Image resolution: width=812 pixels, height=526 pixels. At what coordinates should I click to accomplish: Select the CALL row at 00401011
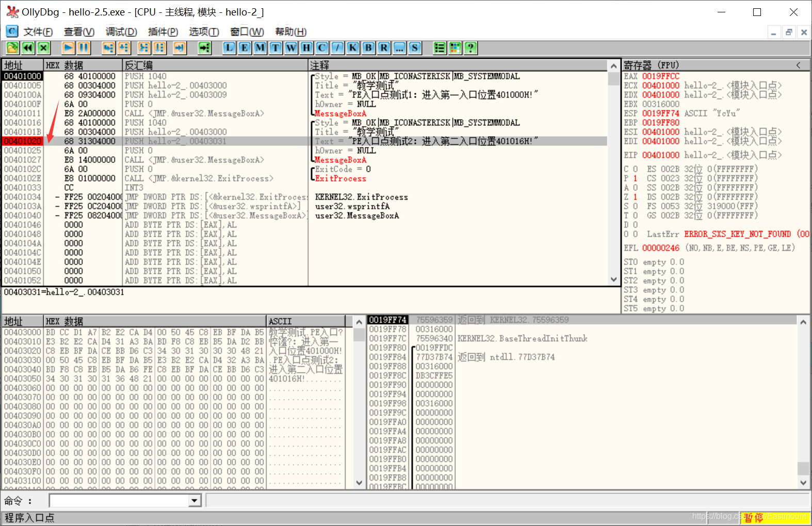[x=304, y=113]
